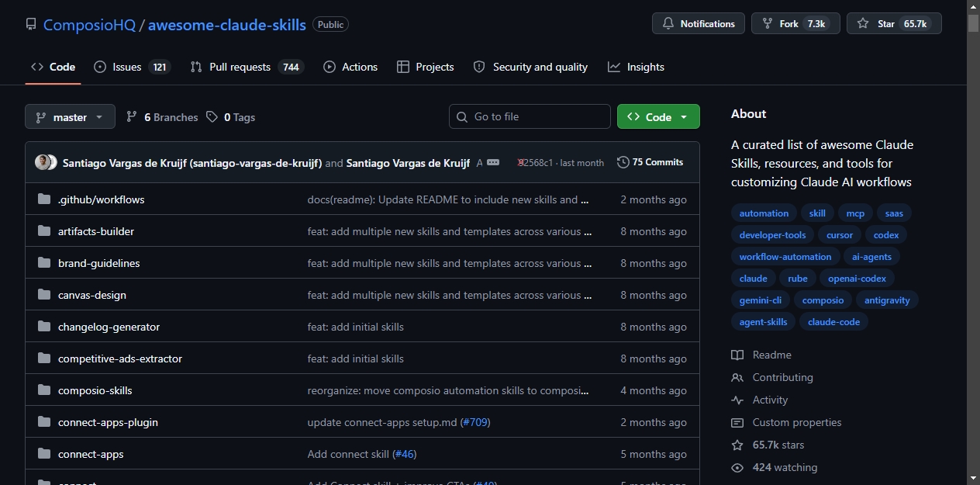The width and height of the screenshot is (980, 485).
Task: Open Security and quality tab
Action: [x=530, y=67]
